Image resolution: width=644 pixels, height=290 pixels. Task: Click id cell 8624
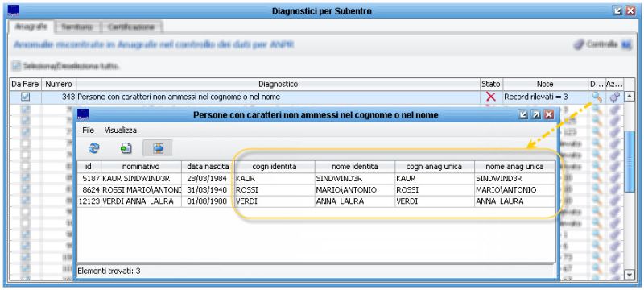pyautogui.click(x=89, y=190)
